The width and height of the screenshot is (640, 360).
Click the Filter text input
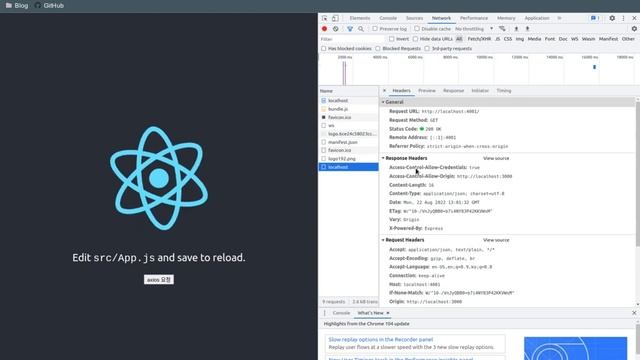pyautogui.click(x=352, y=39)
